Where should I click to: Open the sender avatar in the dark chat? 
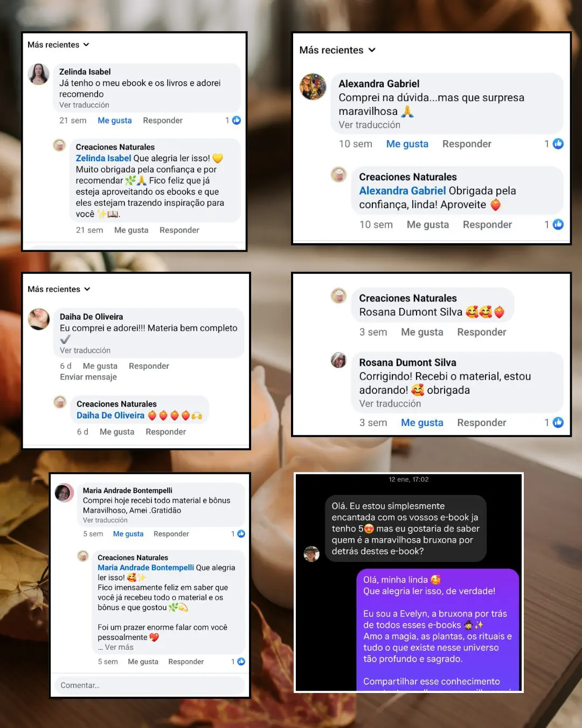(311, 554)
